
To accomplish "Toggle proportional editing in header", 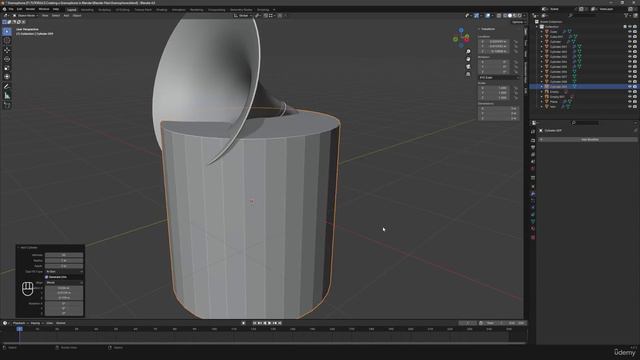I will pyautogui.click(x=280, y=16).
